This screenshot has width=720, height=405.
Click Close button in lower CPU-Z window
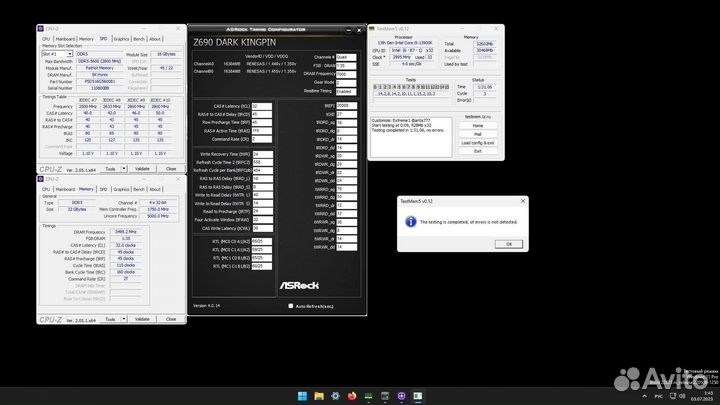click(171, 319)
